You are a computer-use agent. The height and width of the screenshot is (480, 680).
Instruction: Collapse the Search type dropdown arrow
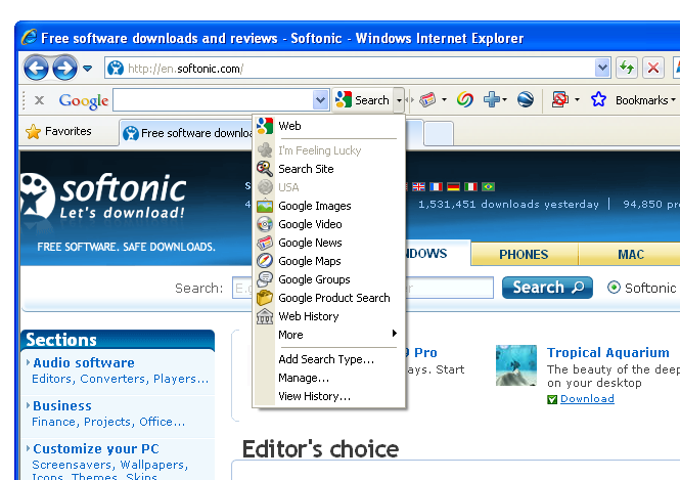[399, 100]
